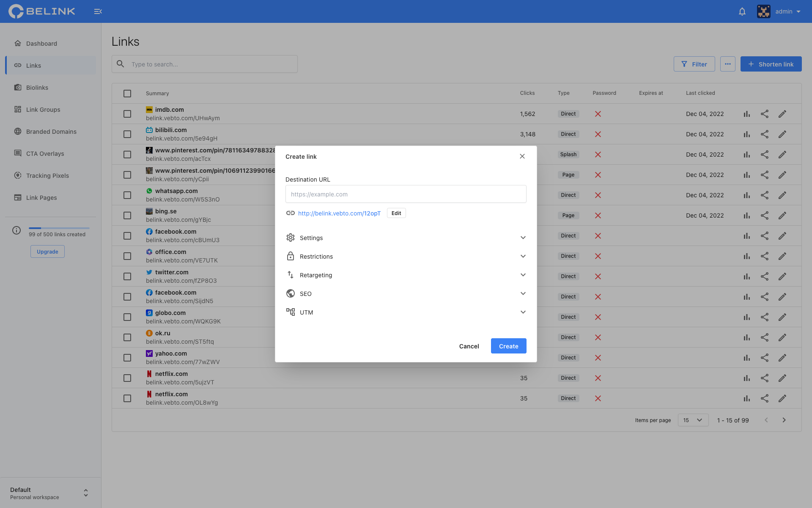Viewport: 812px width, 508px height.
Task: Check the imdb.com row checkbox
Action: (127, 114)
